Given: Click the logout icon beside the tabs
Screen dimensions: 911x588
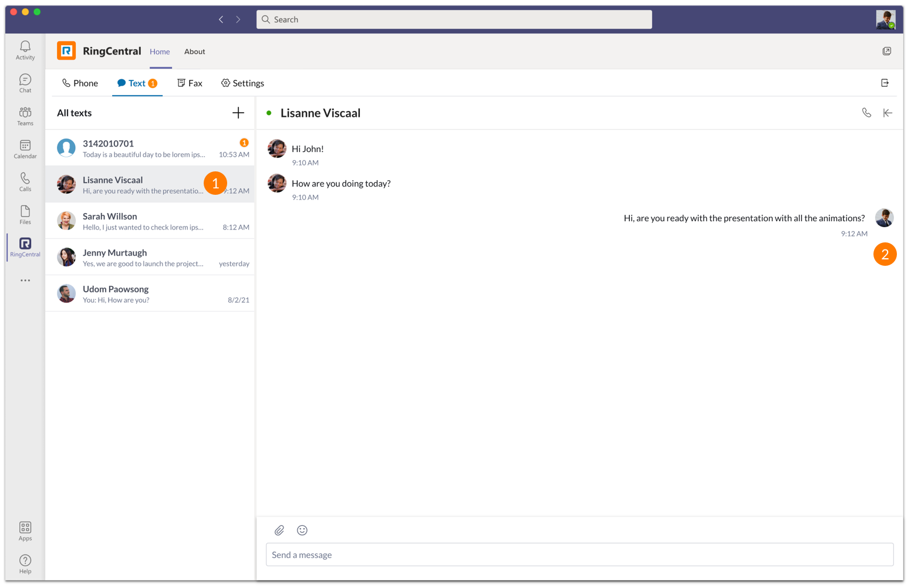Looking at the screenshot, I should pyautogui.click(x=885, y=83).
